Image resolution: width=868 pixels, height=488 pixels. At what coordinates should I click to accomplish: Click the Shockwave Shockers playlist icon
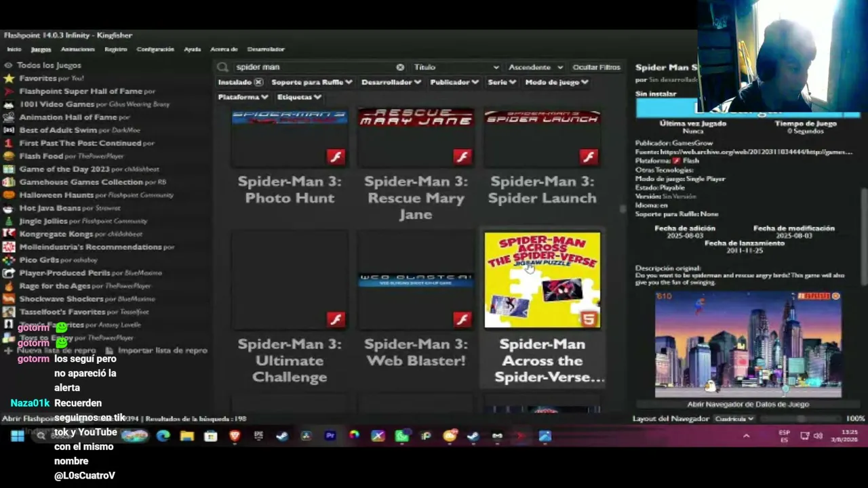point(9,299)
